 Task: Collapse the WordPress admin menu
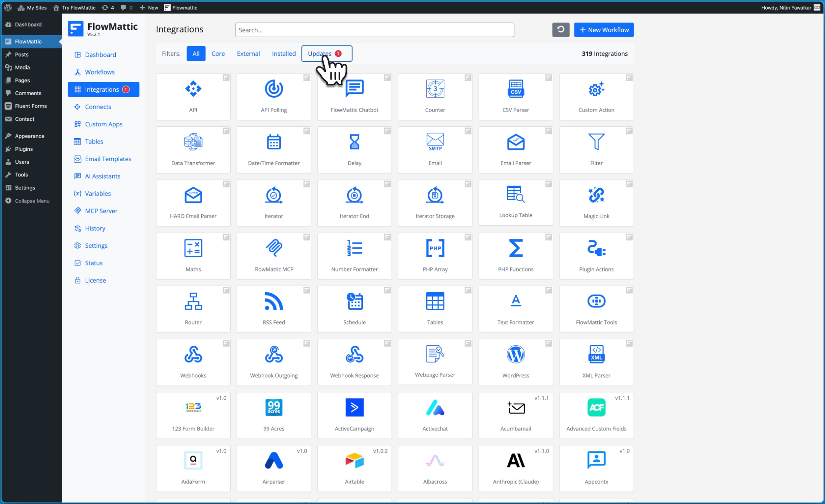[x=32, y=201]
